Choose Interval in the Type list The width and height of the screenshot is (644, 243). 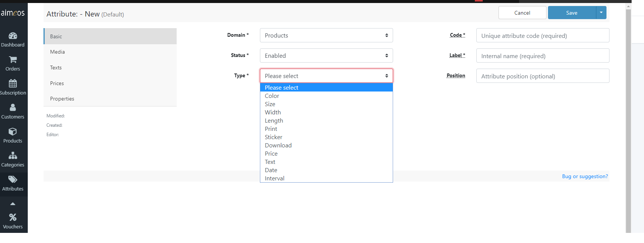pos(326,178)
